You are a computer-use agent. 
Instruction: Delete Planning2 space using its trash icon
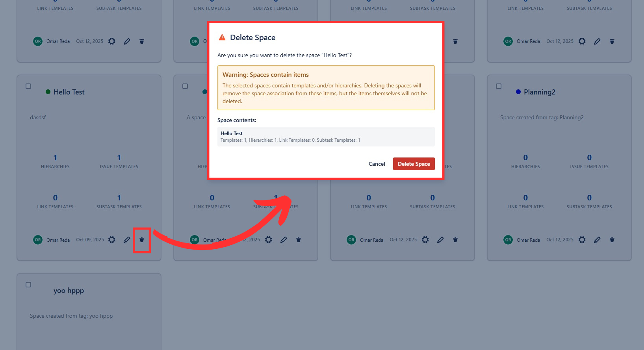point(612,240)
